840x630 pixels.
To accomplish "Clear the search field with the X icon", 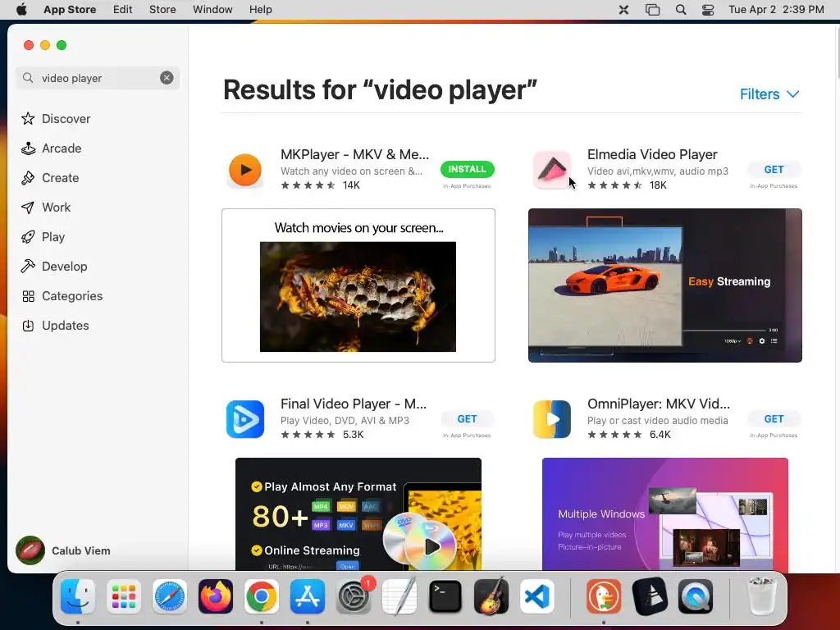I will coord(167,78).
